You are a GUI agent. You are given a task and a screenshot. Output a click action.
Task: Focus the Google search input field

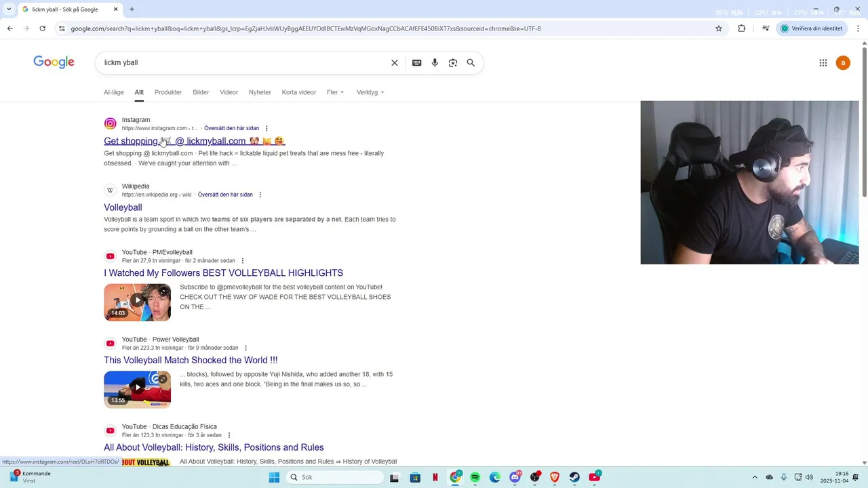coord(244,62)
